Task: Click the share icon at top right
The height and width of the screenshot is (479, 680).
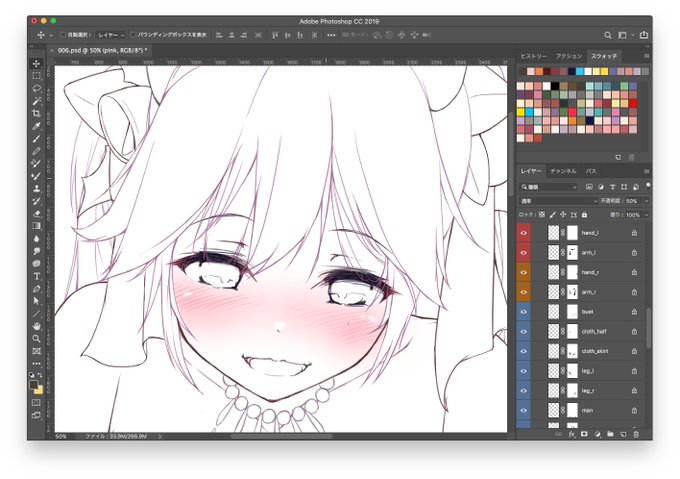Action: (x=644, y=35)
